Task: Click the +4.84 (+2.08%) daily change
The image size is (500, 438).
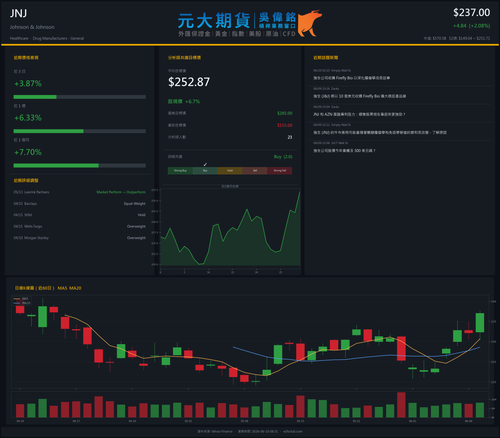Action: coord(471,26)
